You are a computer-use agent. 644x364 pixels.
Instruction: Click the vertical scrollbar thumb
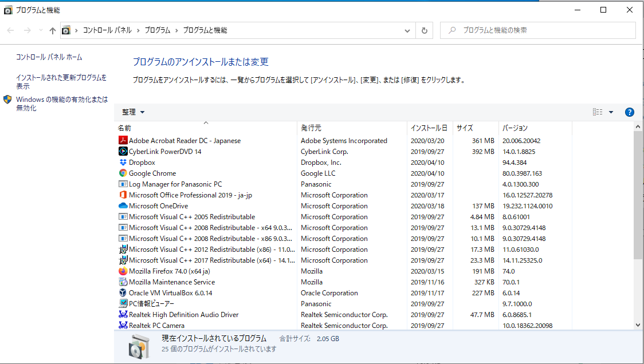point(638,195)
